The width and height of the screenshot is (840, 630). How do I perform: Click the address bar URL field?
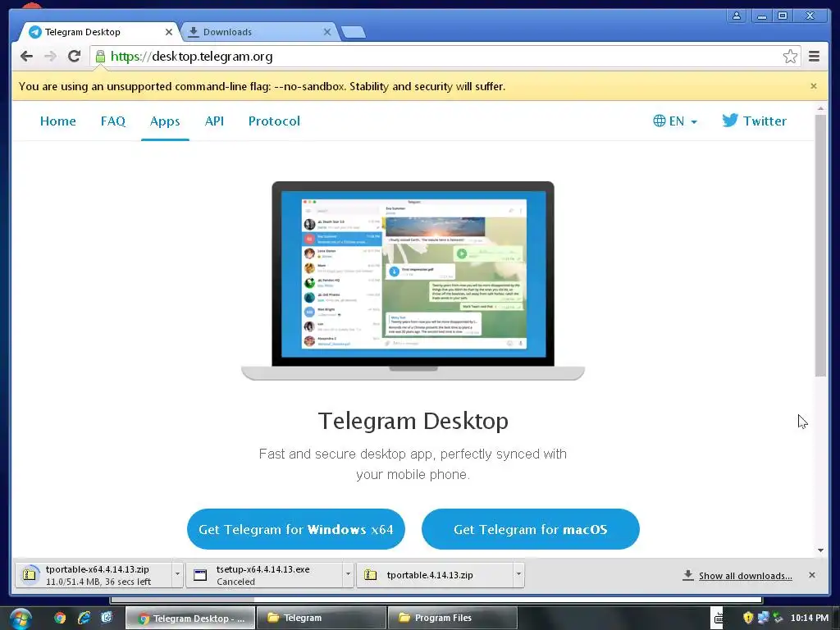point(445,57)
